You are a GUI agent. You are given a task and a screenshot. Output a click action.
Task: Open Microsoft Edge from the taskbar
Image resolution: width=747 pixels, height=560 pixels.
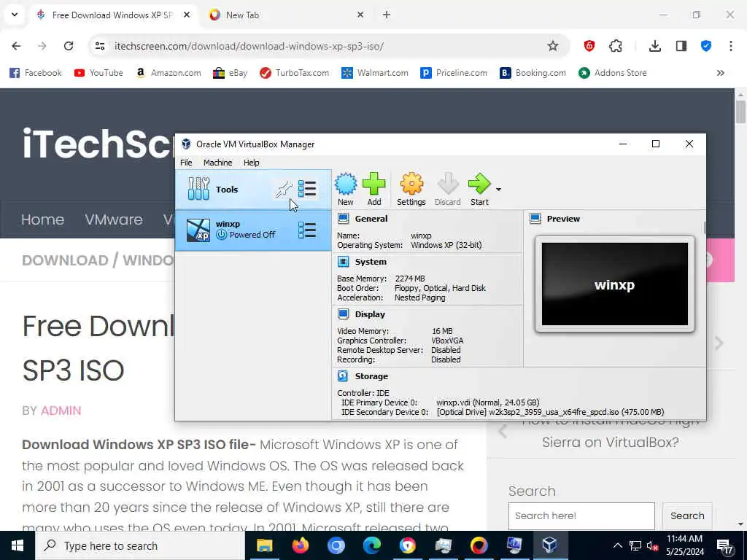coord(371,545)
